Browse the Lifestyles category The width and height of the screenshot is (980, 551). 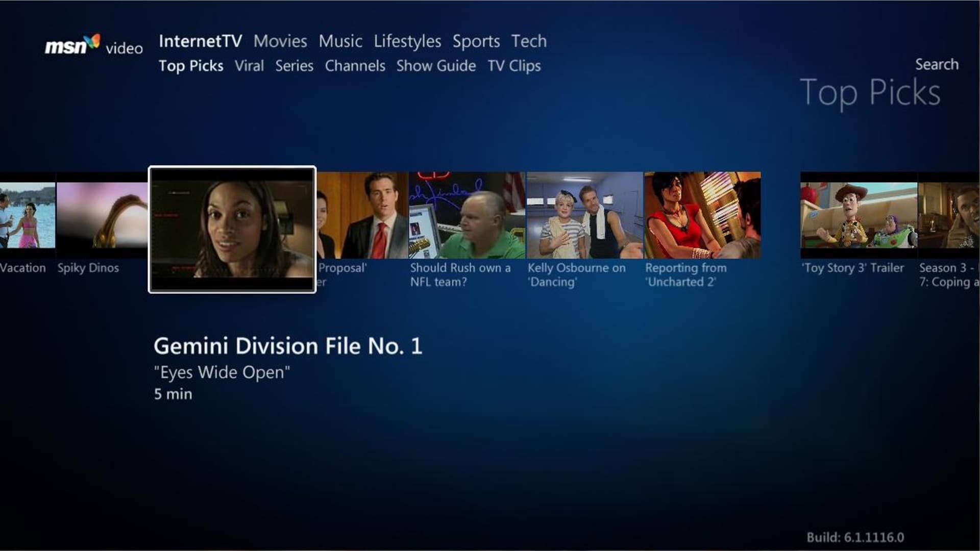click(x=408, y=41)
